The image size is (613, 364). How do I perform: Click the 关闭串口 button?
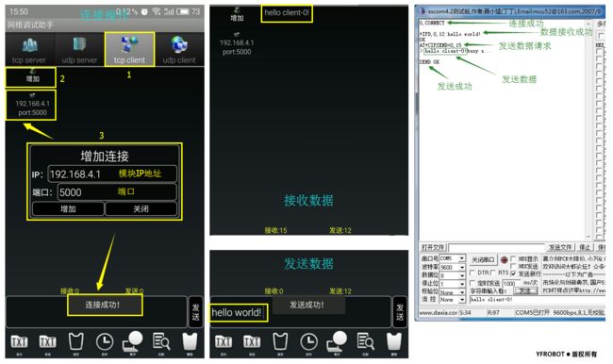(x=483, y=259)
